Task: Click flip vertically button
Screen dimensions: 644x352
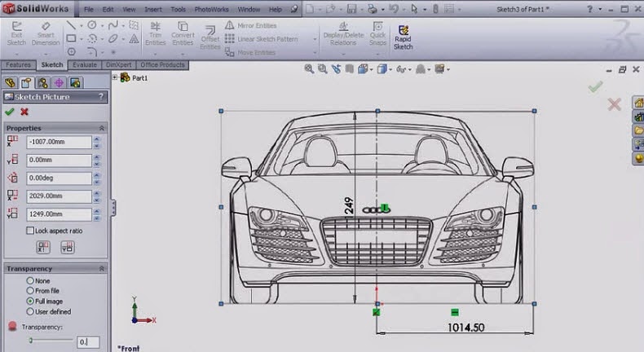Action: [x=68, y=247]
